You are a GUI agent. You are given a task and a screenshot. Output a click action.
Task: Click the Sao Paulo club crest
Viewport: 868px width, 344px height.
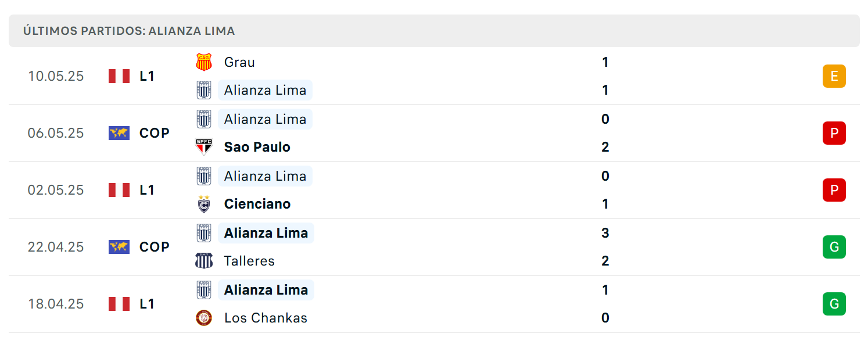click(204, 147)
